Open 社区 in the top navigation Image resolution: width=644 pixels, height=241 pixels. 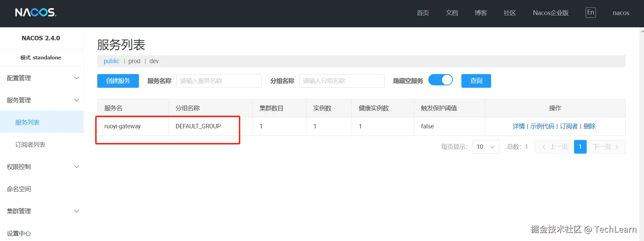click(x=510, y=13)
